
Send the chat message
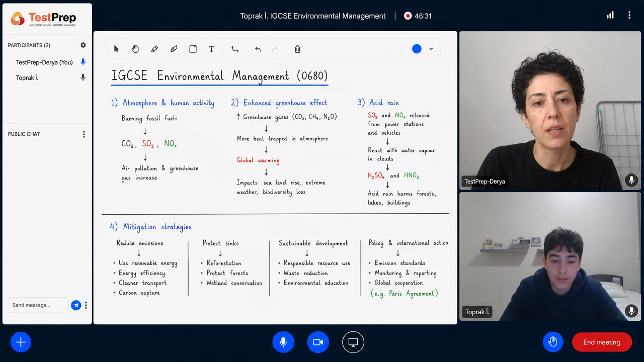76,305
